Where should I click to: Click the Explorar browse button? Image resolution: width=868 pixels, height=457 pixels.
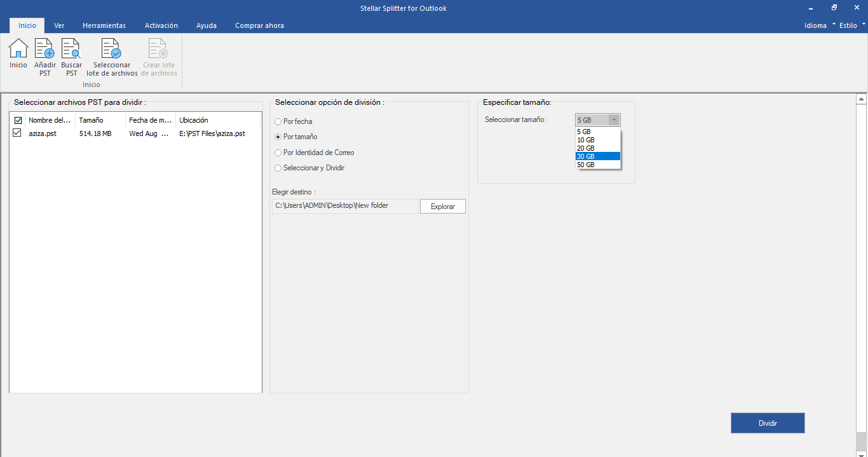click(443, 207)
